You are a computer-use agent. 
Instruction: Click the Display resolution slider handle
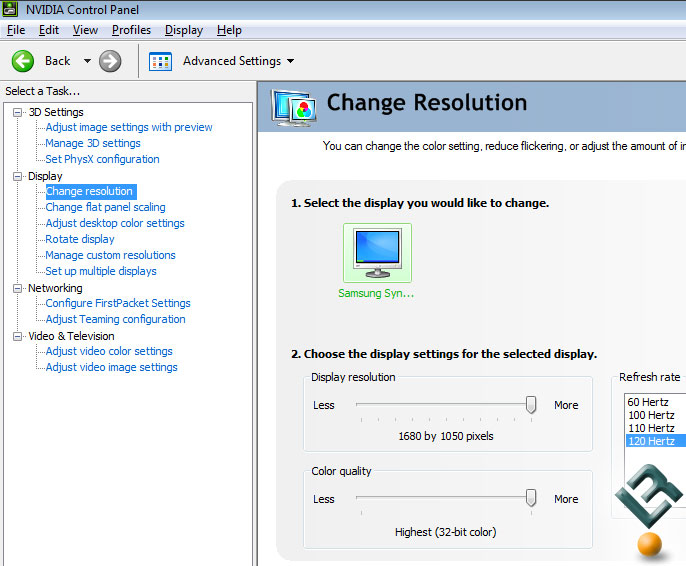coord(531,404)
